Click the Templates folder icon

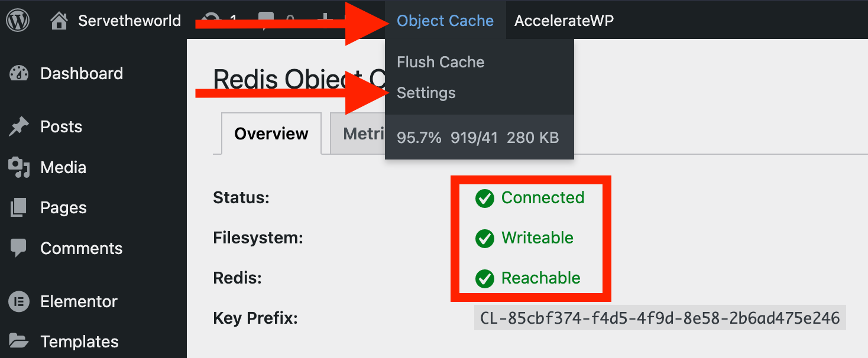click(19, 341)
